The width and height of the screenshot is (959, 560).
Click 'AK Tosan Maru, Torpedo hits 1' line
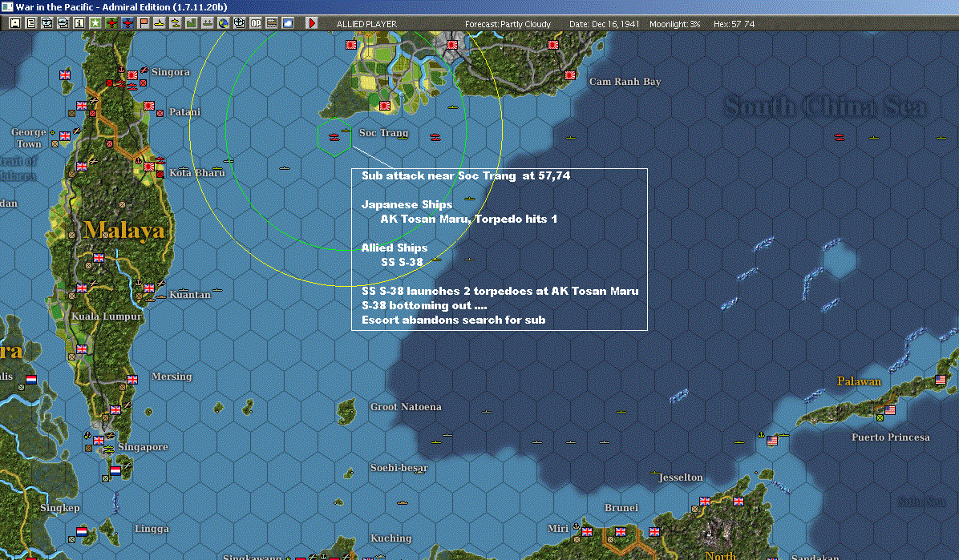468,219
